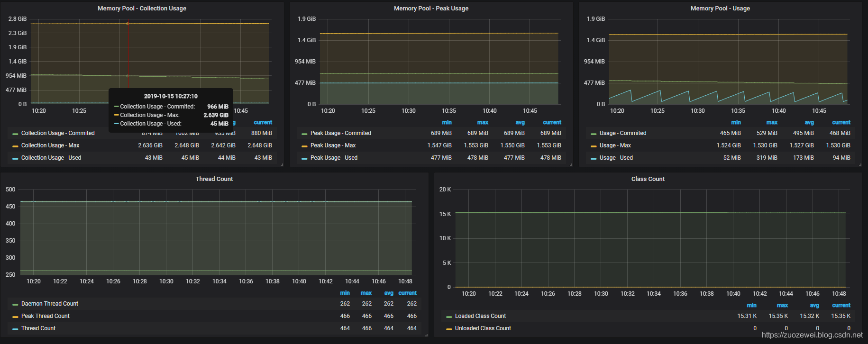
Task: Open the Thread Count panel title menu
Action: 214,179
